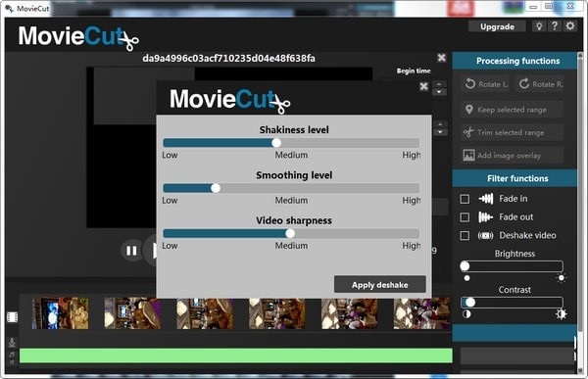Click Add image overlay
This screenshot has height=379, width=588.
pyautogui.click(x=512, y=155)
